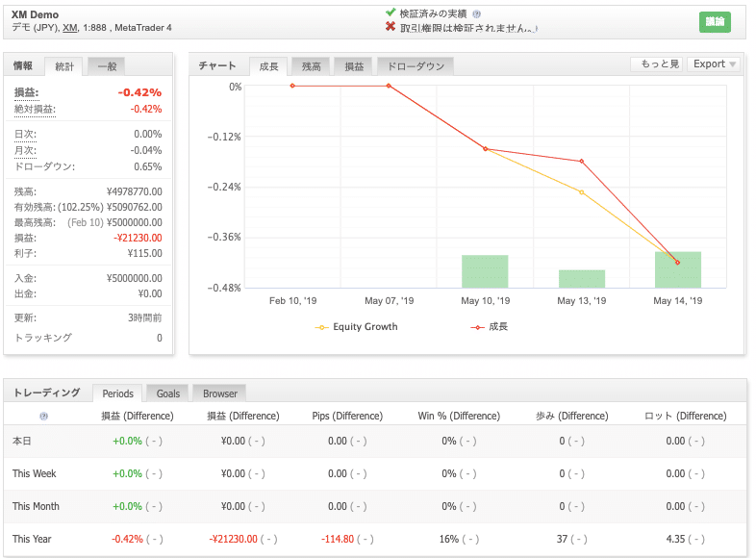Click the This Year row label

click(32, 539)
